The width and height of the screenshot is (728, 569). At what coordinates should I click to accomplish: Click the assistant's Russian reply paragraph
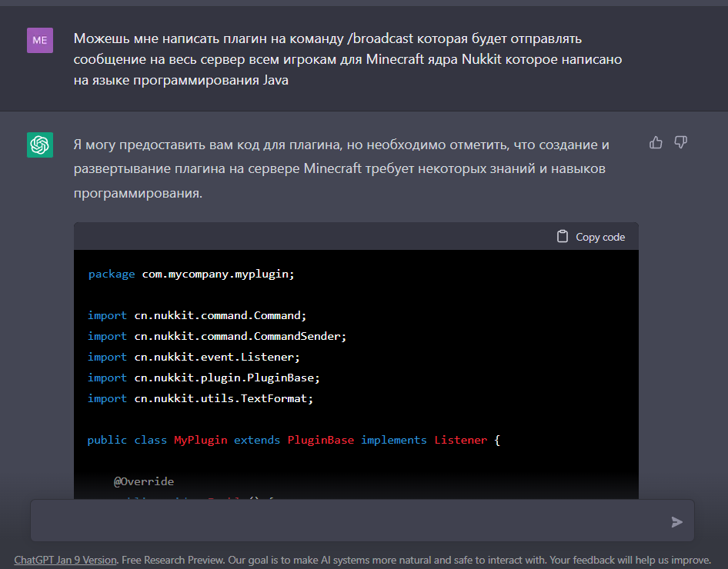342,169
